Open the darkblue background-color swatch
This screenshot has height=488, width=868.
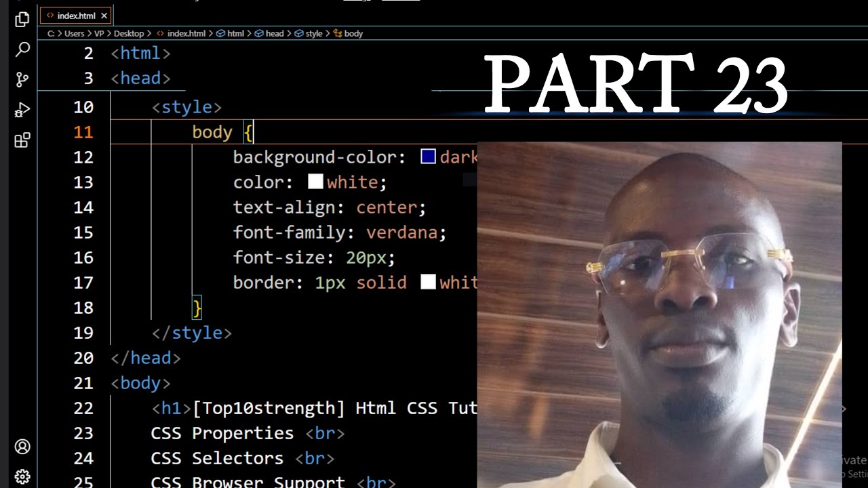tap(428, 157)
